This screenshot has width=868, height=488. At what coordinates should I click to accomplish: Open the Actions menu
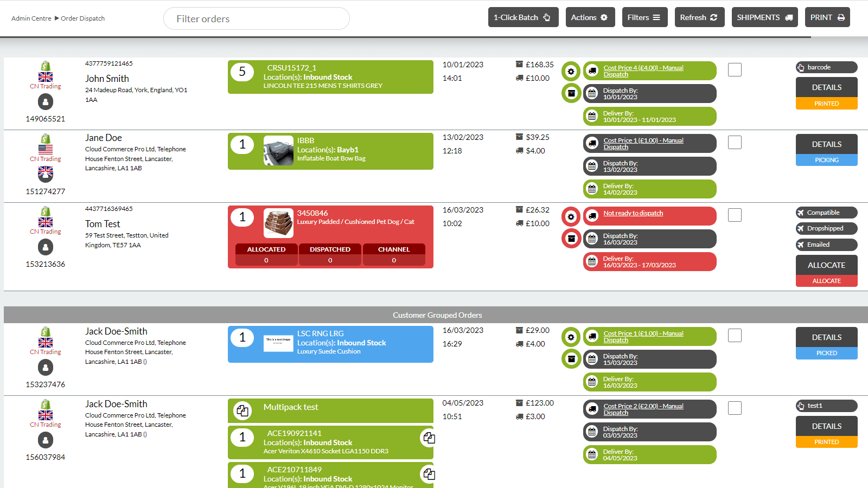pos(590,17)
